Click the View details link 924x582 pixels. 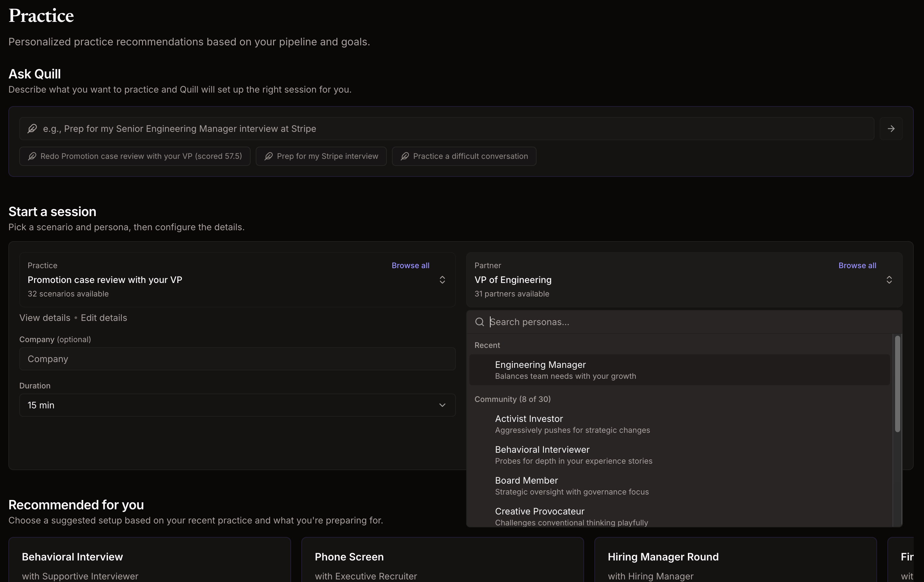tap(45, 318)
